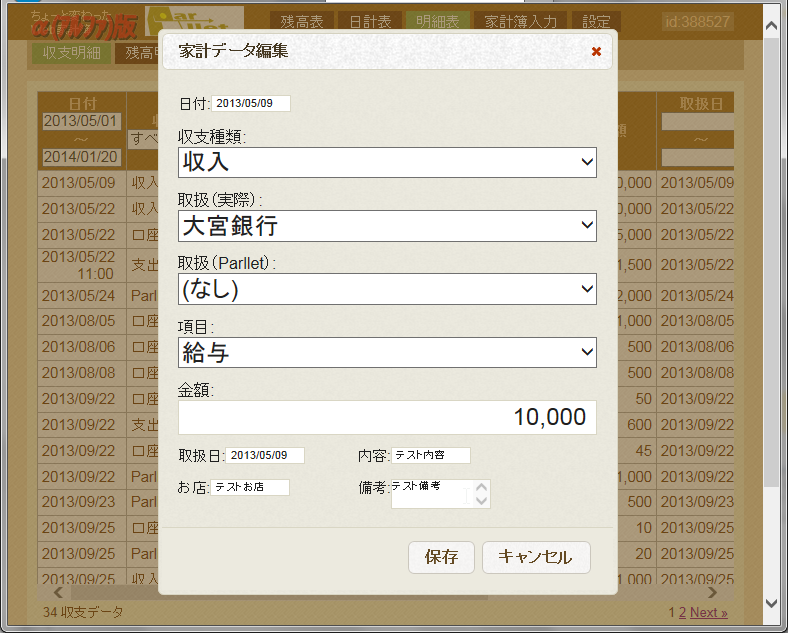Switch to the 残高表 tab
The height and width of the screenshot is (633, 788).
pos(300,21)
